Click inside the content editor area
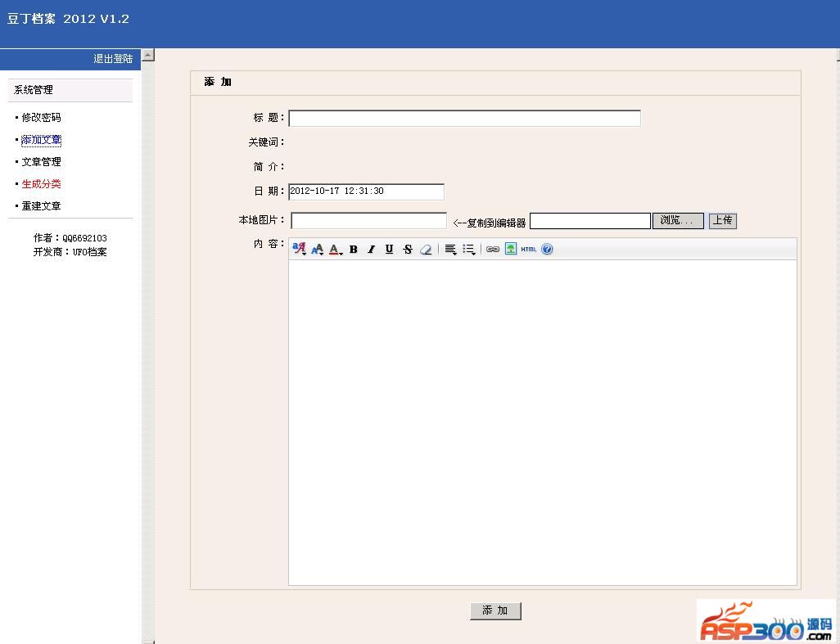The width and height of the screenshot is (840, 644). tap(543, 423)
